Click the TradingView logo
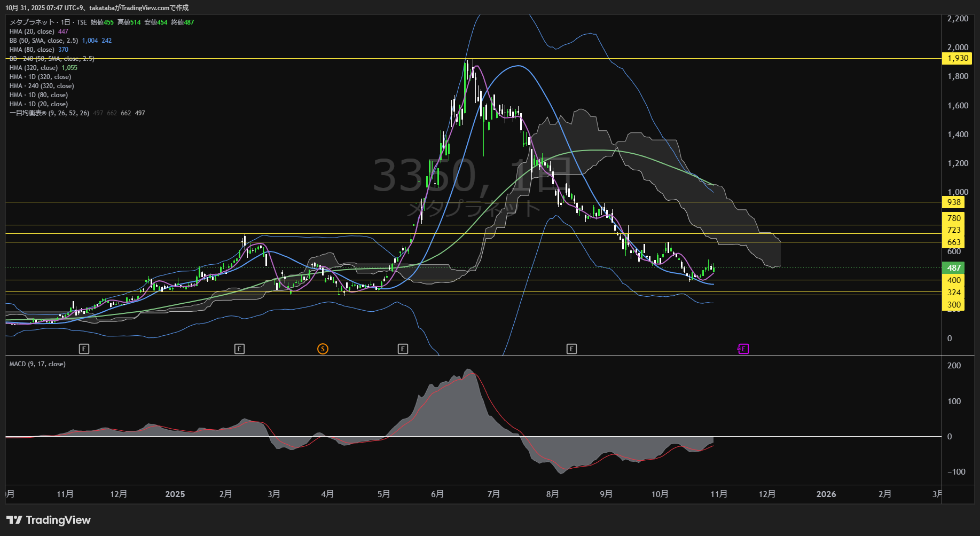This screenshot has width=980, height=536. [x=49, y=520]
